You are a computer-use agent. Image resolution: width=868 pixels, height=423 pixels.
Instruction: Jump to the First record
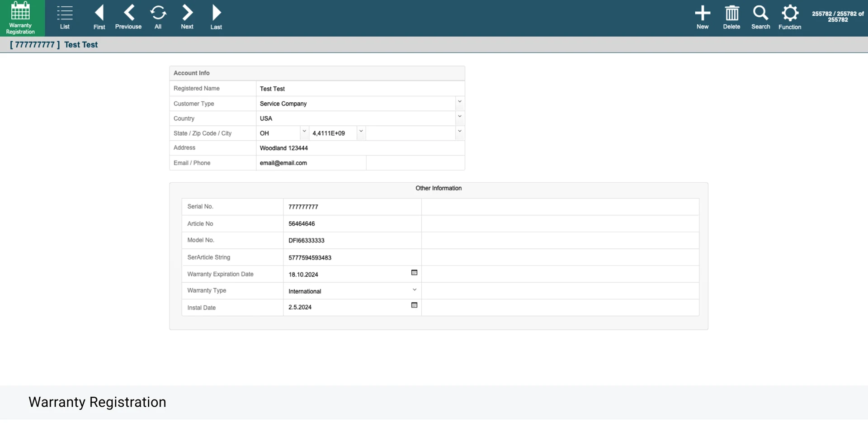pos(99,18)
